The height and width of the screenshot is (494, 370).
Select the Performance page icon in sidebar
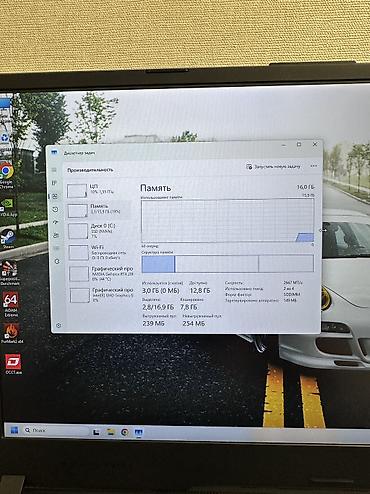[55, 196]
